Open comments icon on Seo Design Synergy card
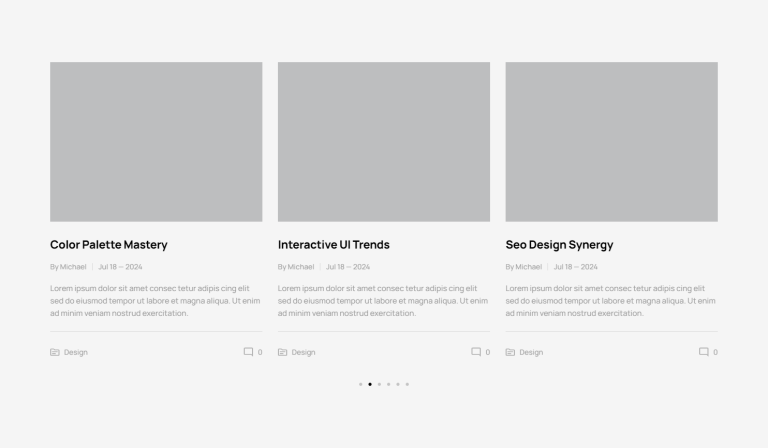The width and height of the screenshot is (768, 448). coord(703,352)
